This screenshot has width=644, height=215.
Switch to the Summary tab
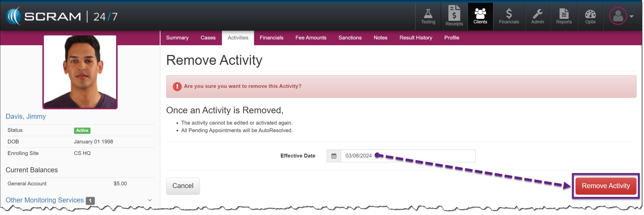[177, 38]
